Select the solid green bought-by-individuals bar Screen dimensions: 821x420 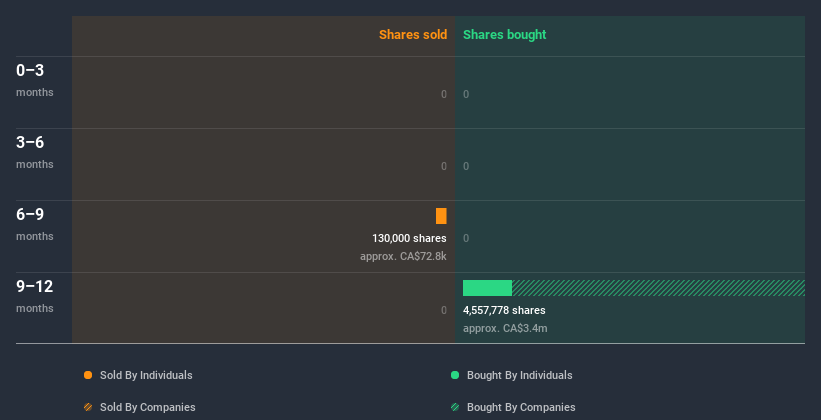click(487, 288)
